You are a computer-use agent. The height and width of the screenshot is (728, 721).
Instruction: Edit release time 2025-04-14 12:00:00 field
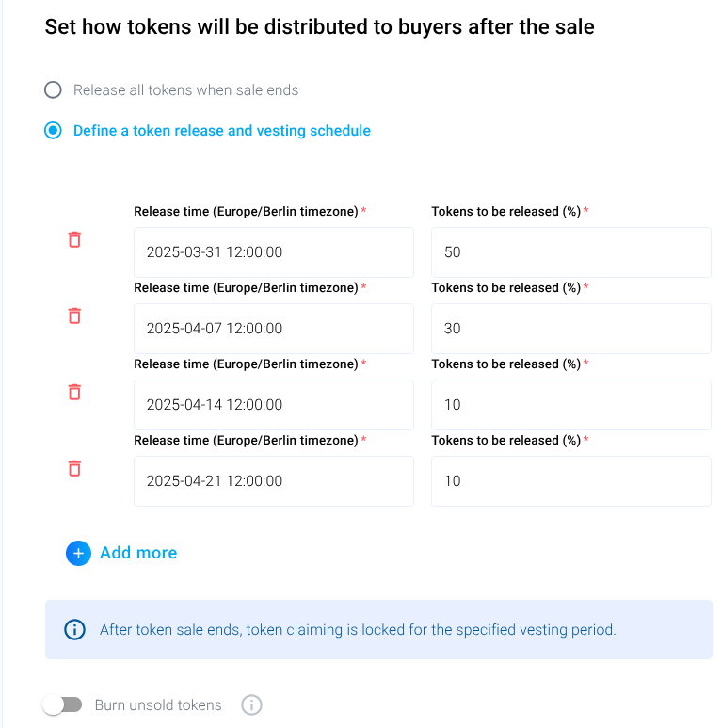click(x=273, y=405)
